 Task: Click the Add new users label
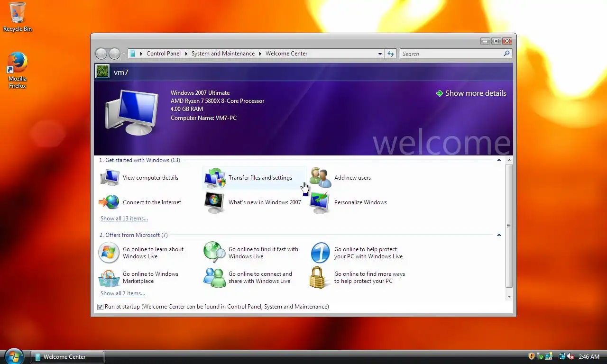(352, 178)
